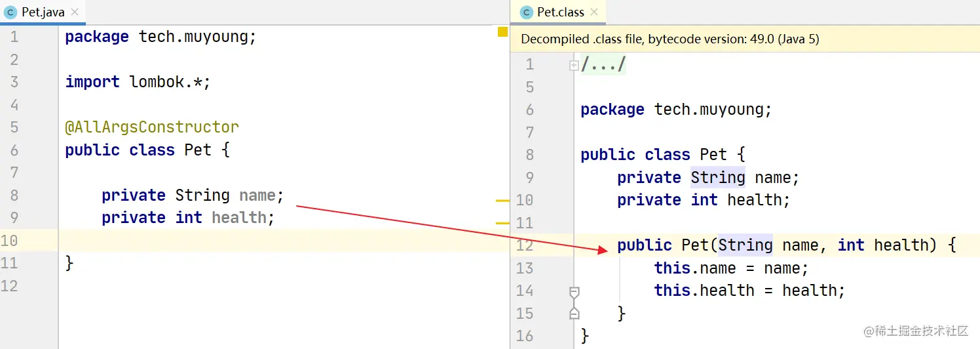Click the fold end marker at line 15
980x349 pixels.
[x=574, y=314]
